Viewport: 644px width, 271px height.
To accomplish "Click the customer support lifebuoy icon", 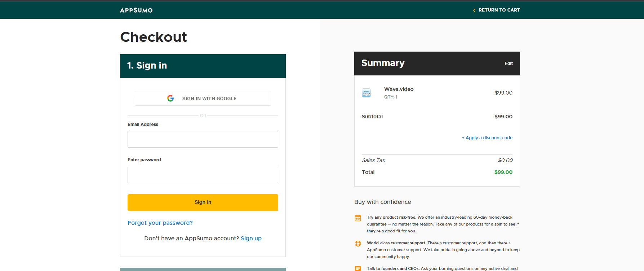I will coord(358,244).
